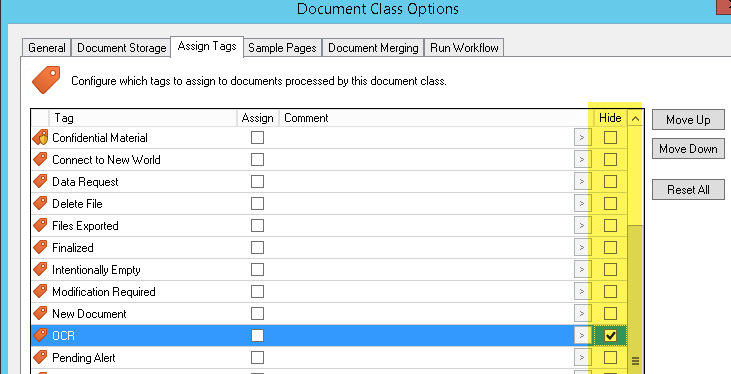731x374 pixels.
Task: Click the Move Up button
Action: 688,120
